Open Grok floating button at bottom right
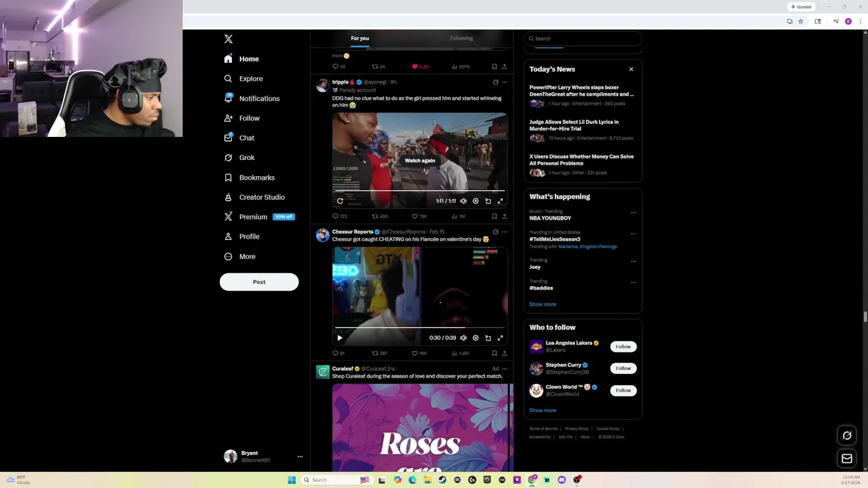The height and width of the screenshot is (488, 868). [x=847, y=436]
